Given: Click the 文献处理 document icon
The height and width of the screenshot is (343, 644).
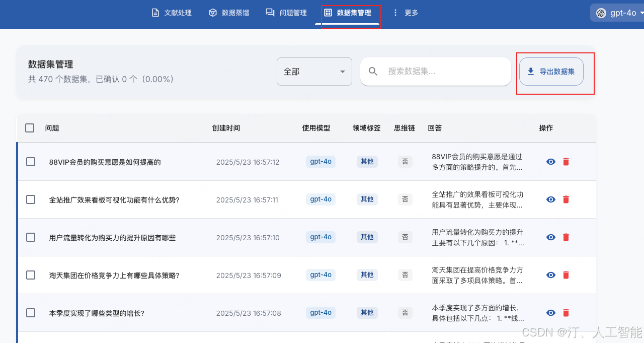Looking at the screenshot, I should click(x=155, y=13).
